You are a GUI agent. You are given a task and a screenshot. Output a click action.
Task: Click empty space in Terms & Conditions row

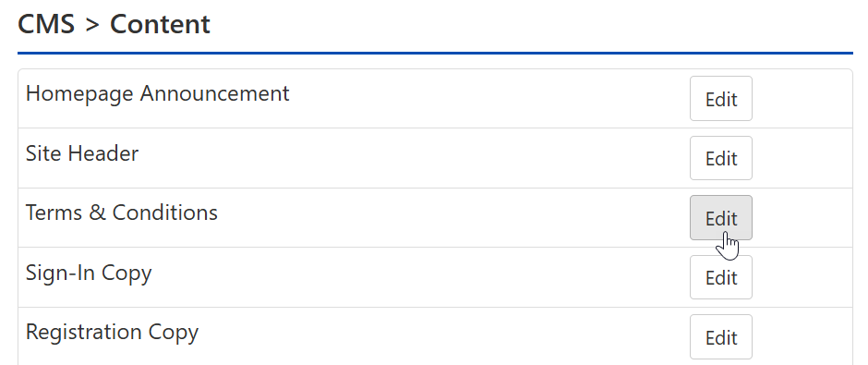point(454,218)
